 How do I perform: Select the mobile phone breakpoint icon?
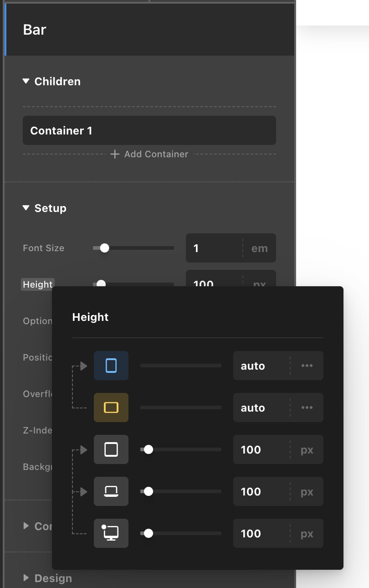coord(111,366)
